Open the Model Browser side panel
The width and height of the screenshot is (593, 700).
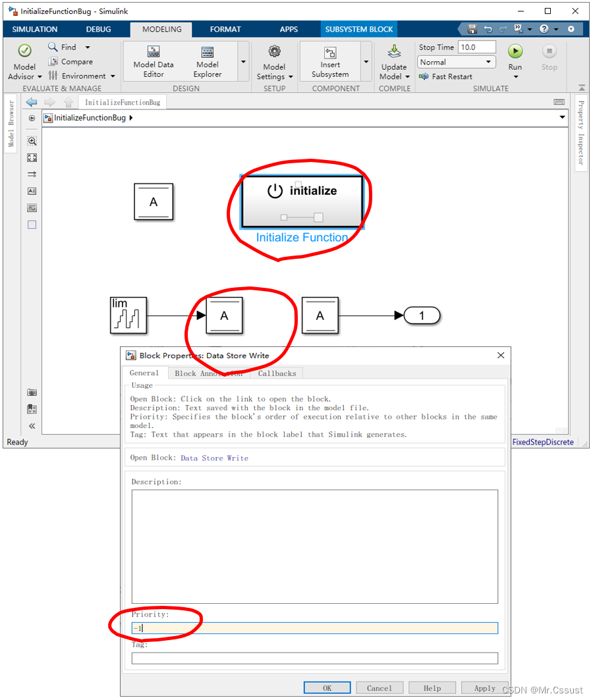point(11,123)
